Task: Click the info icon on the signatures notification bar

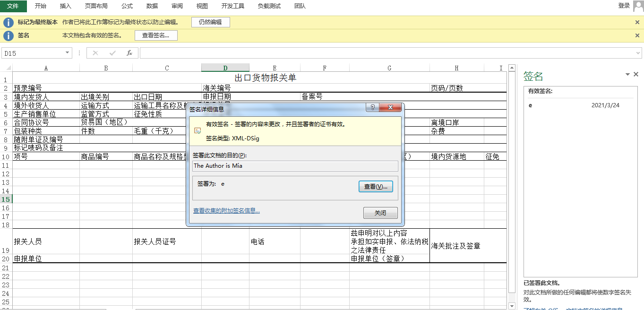Action: tap(8, 35)
